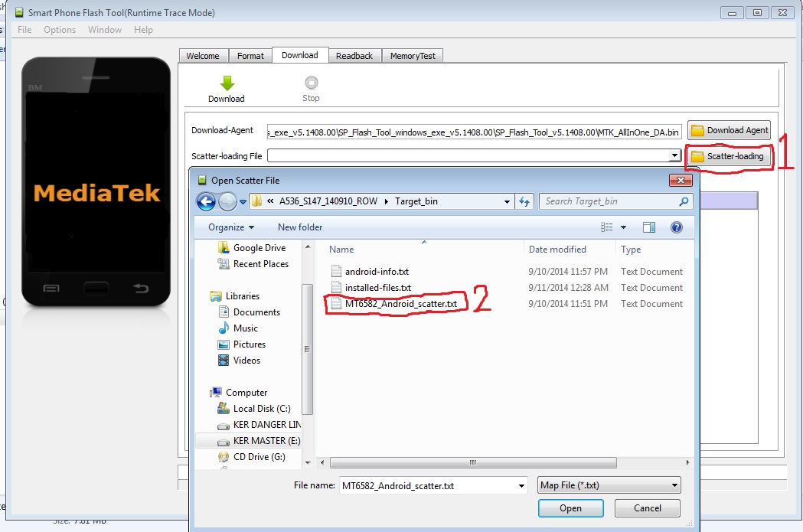Open the File menu
The image size is (803, 532).
(24, 30)
